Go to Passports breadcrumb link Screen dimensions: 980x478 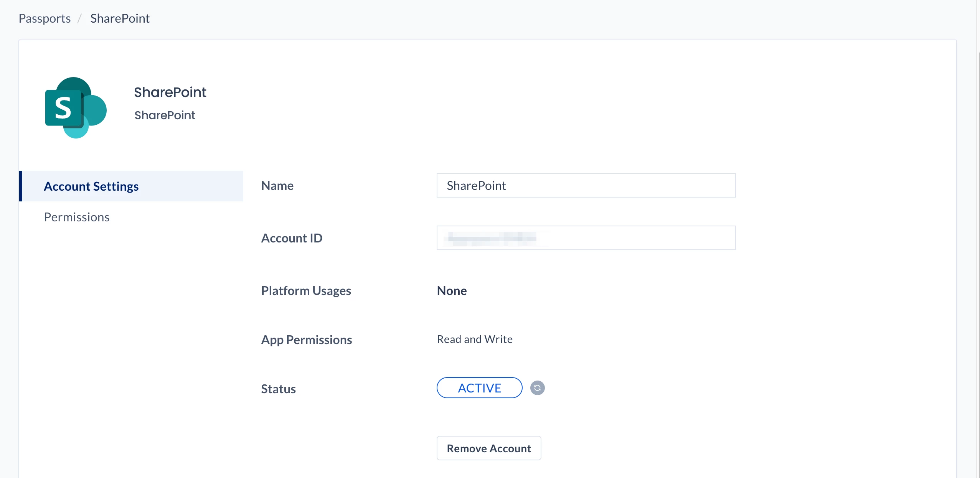click(x=45, y=18)
